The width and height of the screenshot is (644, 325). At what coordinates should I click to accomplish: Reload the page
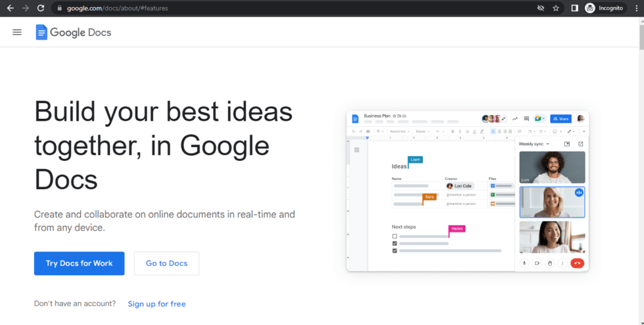[41, 8]
